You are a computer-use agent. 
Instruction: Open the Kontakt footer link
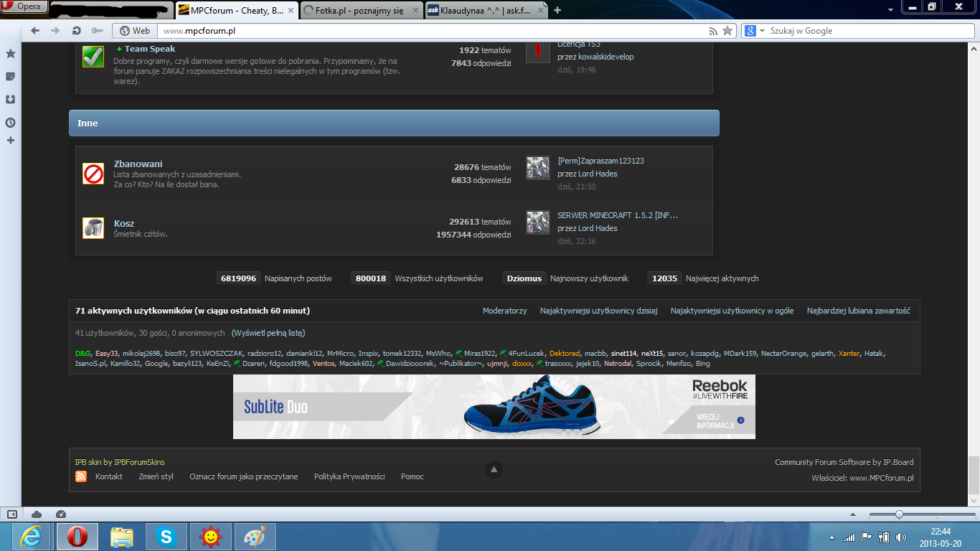click(x=109, y=476)
